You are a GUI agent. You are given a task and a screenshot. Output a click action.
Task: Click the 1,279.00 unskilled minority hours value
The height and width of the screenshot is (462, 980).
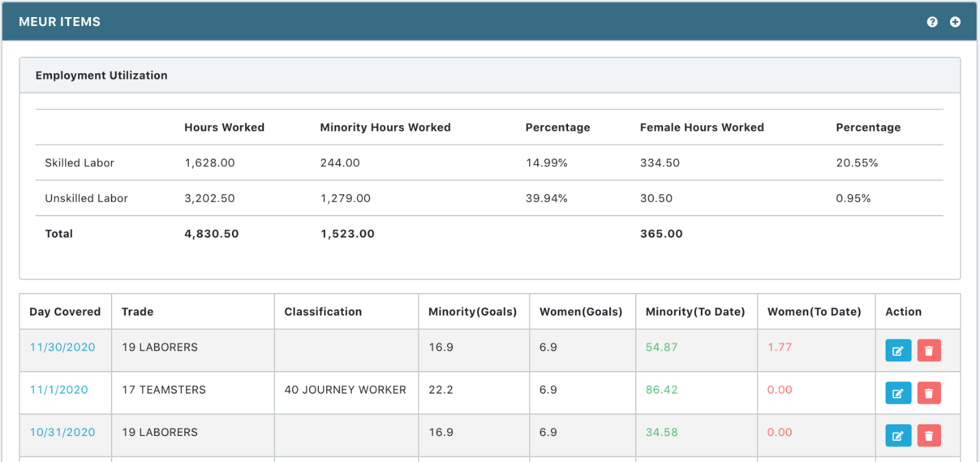tap(346, 198)
